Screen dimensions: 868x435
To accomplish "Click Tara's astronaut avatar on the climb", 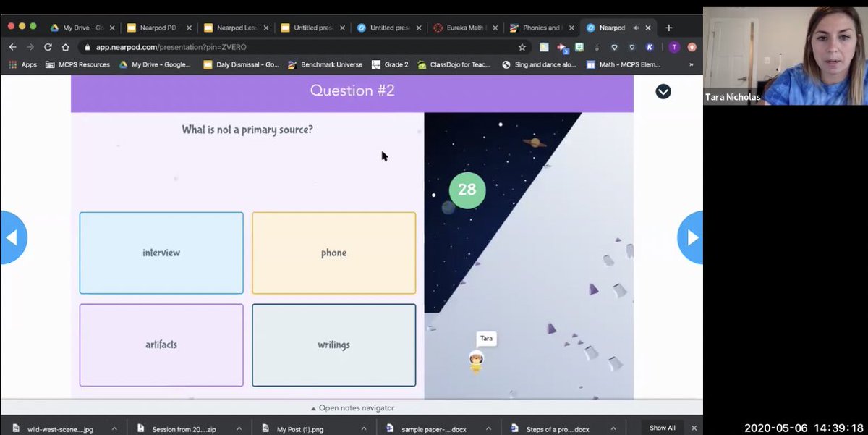I will click(x=476, y=360).
